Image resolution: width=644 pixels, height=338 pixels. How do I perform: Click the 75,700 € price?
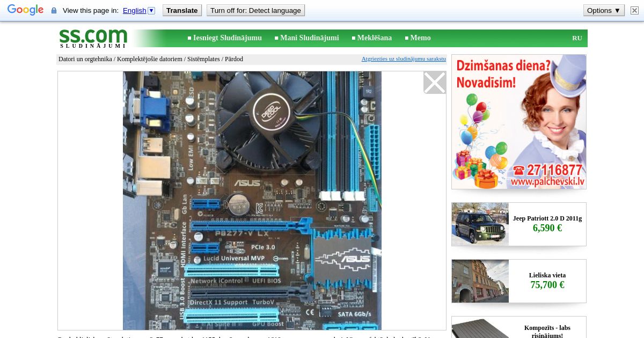click(547, 285)
